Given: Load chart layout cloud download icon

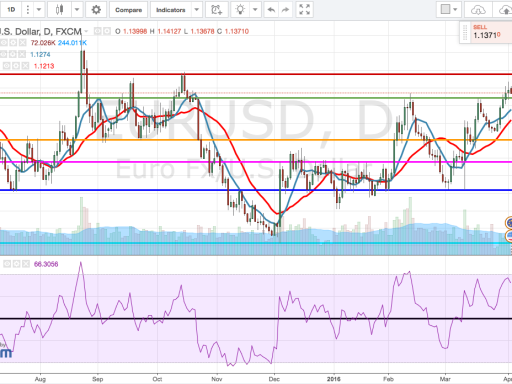Looking at the screenshot, I should [x=478, y=10].
